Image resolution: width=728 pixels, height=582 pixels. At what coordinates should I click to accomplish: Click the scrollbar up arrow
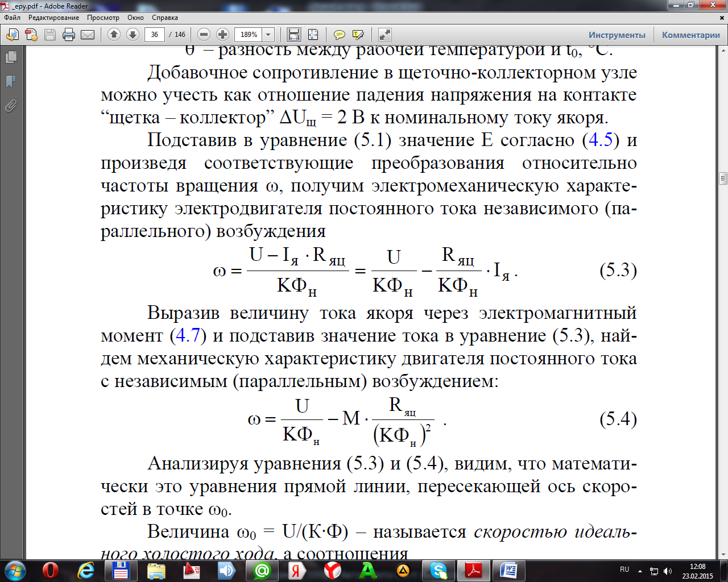pos(723,51)
